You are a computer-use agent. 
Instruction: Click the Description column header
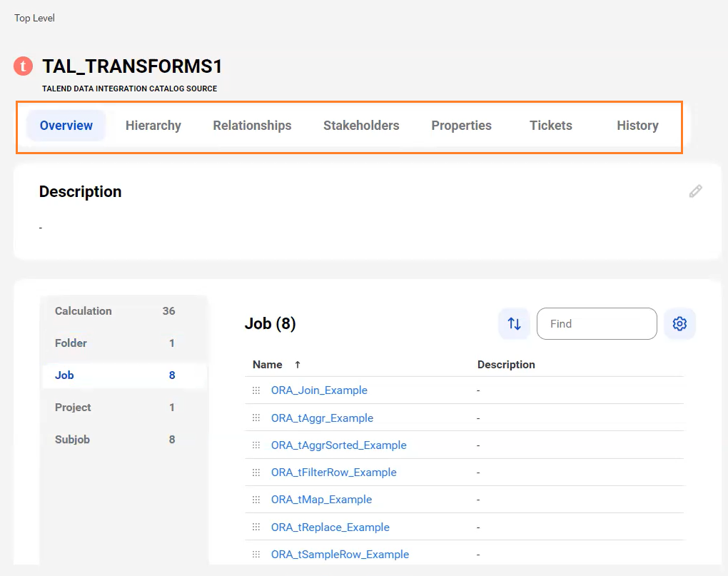pos(506,365)
